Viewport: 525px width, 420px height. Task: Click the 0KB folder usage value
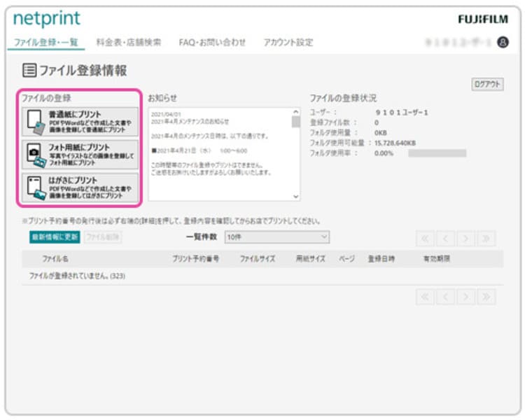[381, 133]
